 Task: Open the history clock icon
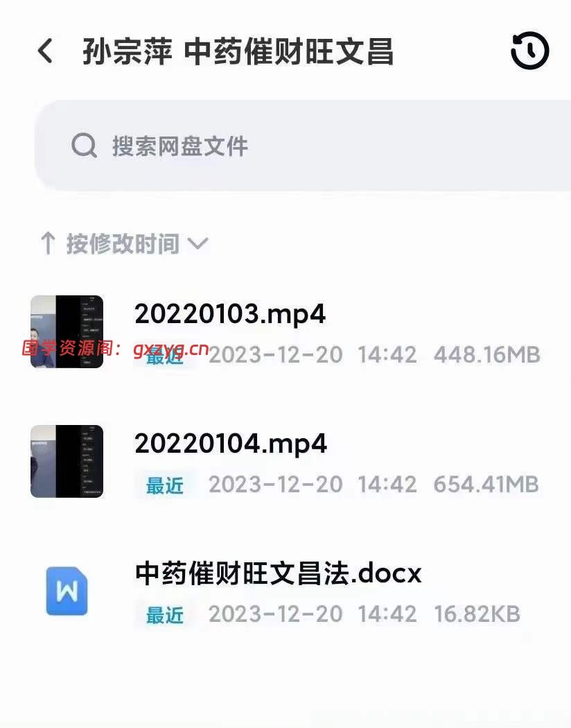(x=529, y=50)
